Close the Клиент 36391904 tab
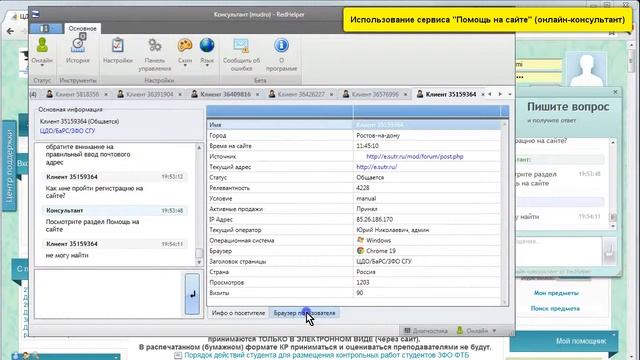 (180, 95)
